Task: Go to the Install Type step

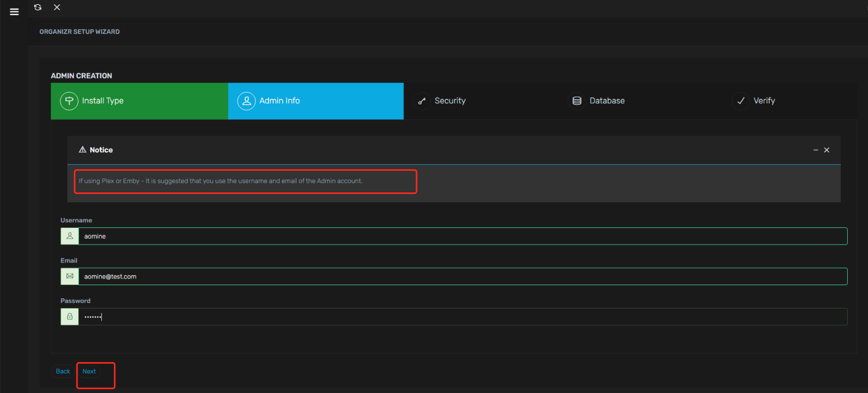Action: [139, 101]
